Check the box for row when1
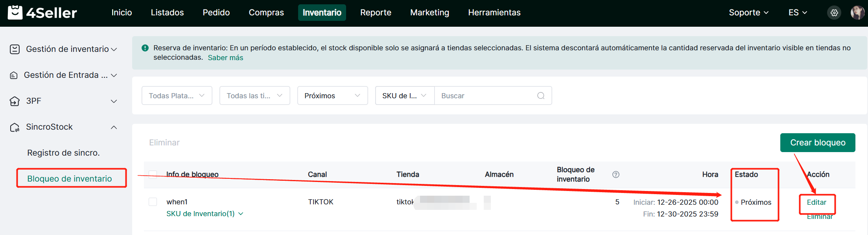Viewport: 868px width, 235px height. click(153, 202)
